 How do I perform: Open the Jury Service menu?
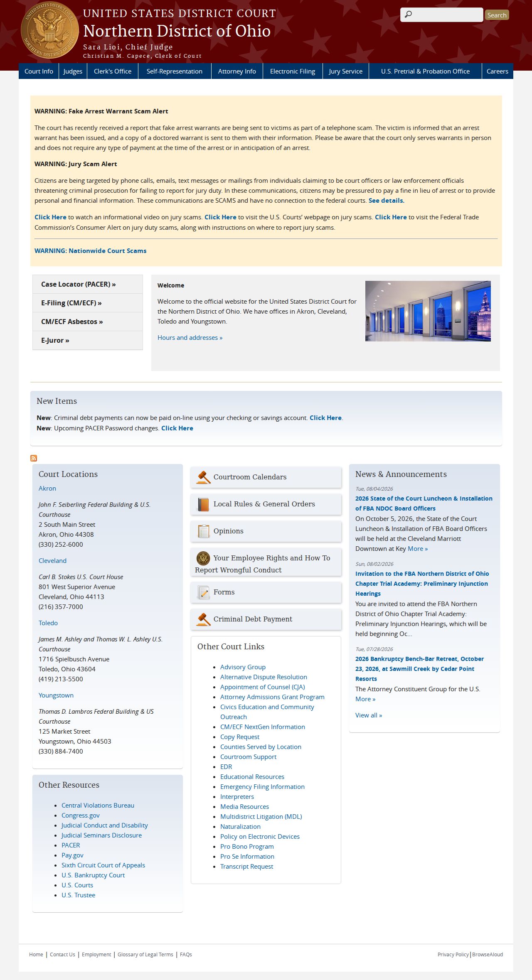click(x=346, y=71)
